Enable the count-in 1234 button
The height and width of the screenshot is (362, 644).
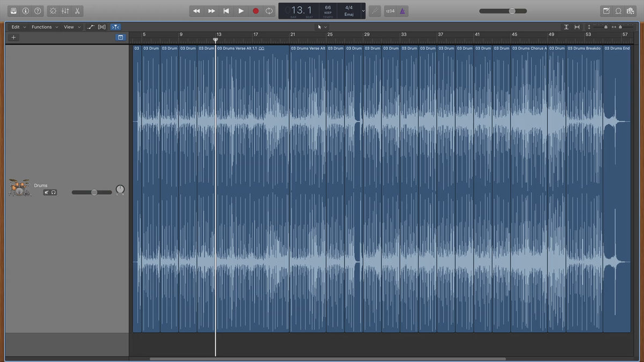(390, 11)
